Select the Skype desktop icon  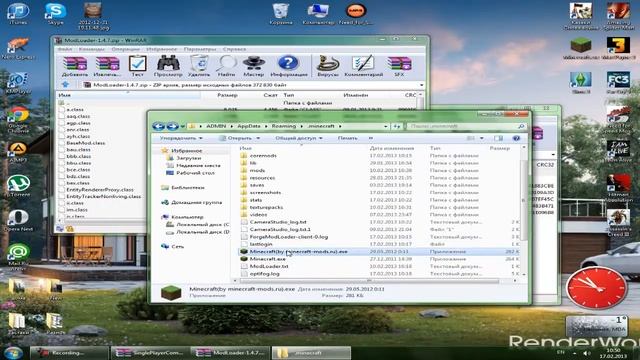tap(55, 14)
